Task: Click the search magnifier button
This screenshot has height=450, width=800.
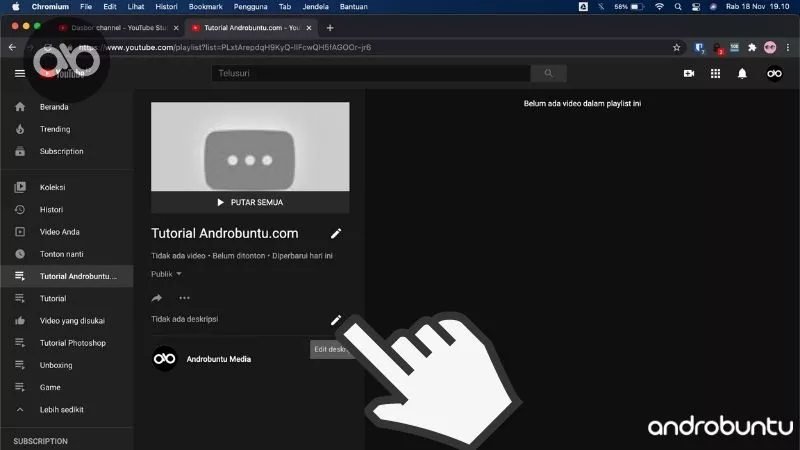Action: click(x=548, y=73)
